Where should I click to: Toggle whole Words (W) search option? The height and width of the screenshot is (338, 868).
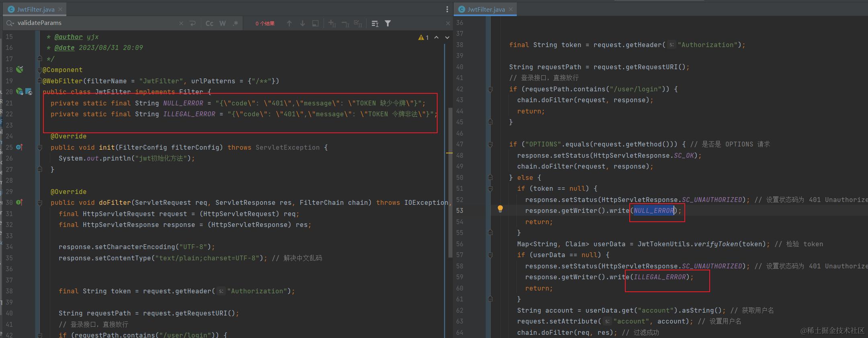pos(222,23)
